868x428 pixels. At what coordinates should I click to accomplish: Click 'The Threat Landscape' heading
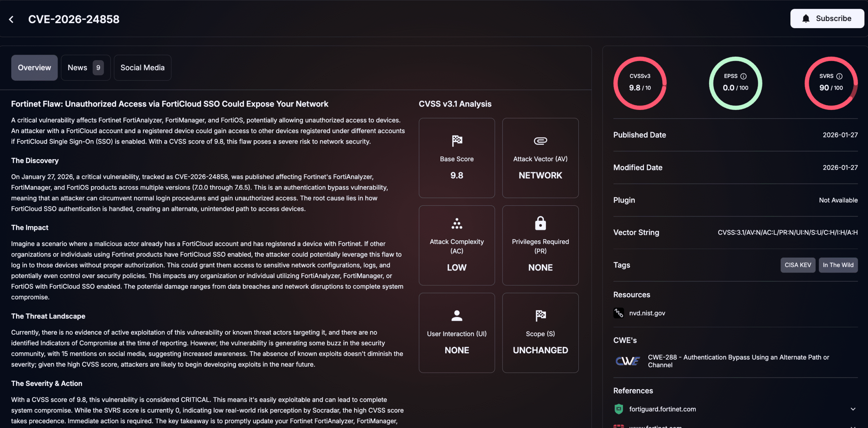(x=48, y=316)
